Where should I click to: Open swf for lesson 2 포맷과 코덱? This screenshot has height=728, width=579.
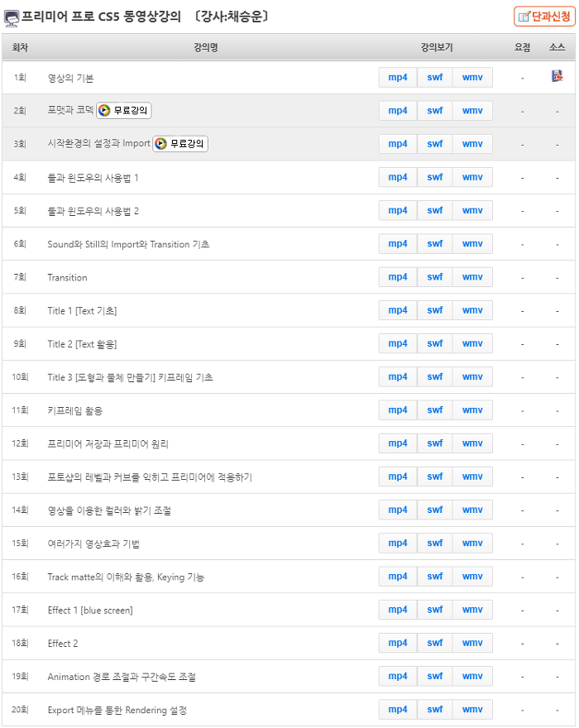point(434,111)
